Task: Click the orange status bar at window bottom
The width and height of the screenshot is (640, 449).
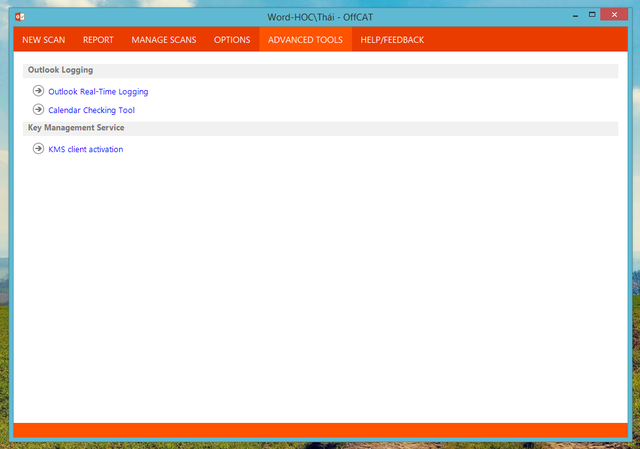Action: point(320,430)
